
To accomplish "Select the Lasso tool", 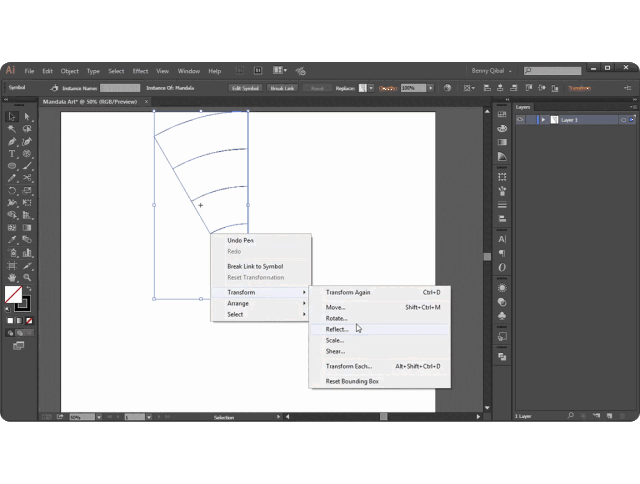I will pos(27,129).
